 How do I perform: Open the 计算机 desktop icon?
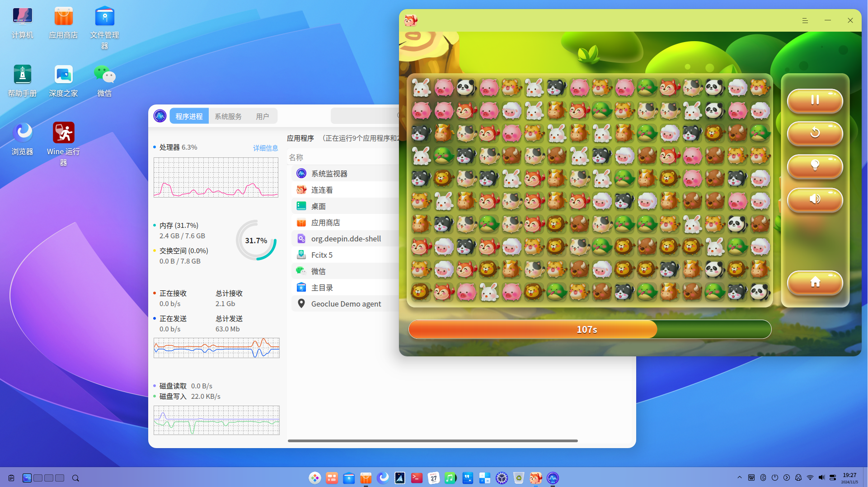coord(22,23)
